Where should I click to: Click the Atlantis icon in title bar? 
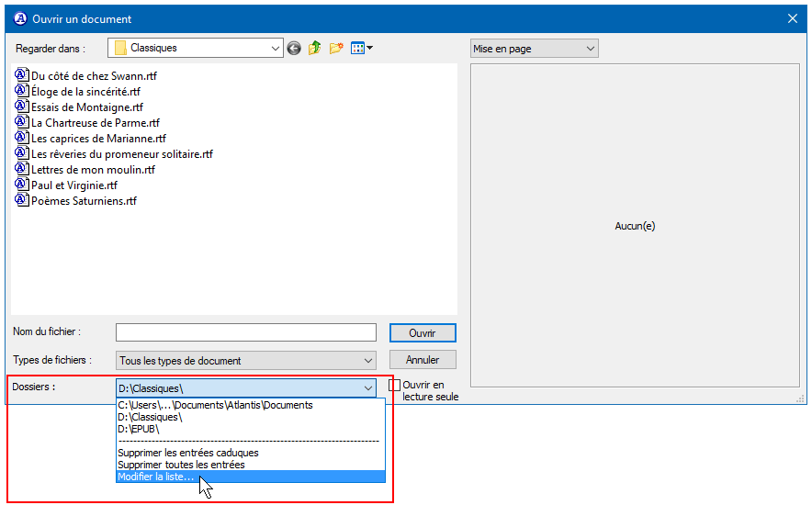coord(20,18)
